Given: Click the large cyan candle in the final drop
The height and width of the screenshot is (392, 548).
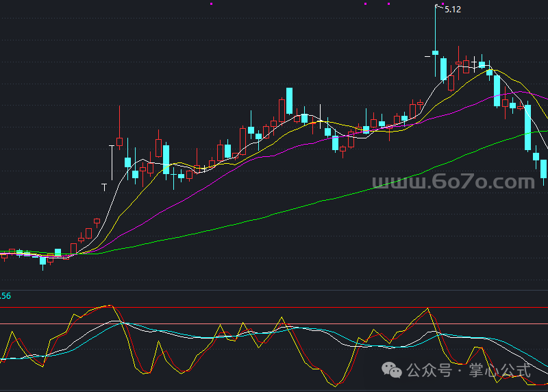Looking at the screenshot, I should (x=527, y=127).
